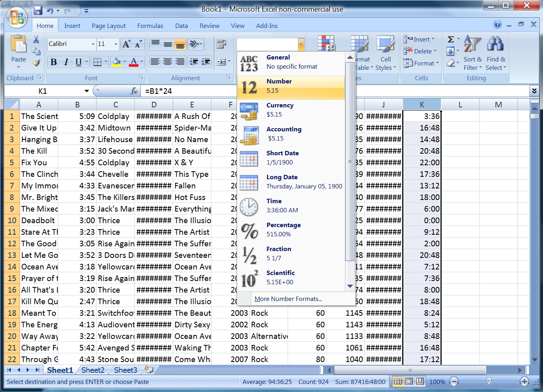Open More Number Formats link
This screenshot has height=392, width=543.
(288, 299)
